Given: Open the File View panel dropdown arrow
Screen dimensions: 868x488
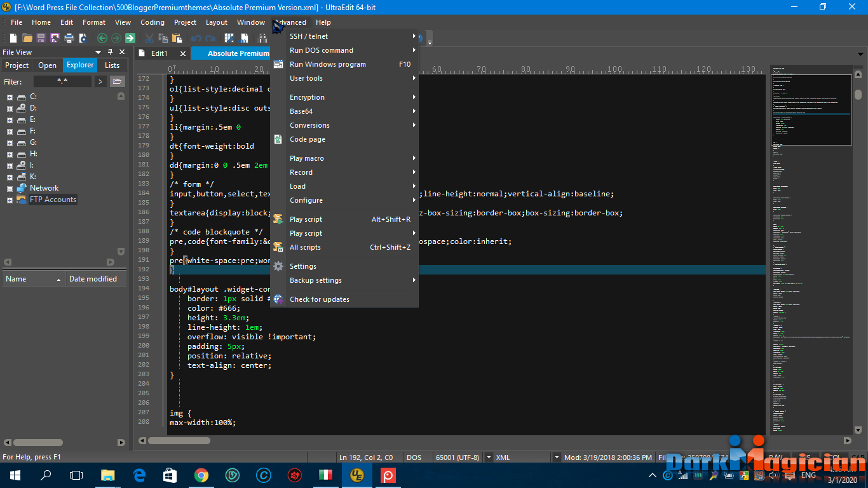Looking at the screenshot, I should tap(98, 52).
